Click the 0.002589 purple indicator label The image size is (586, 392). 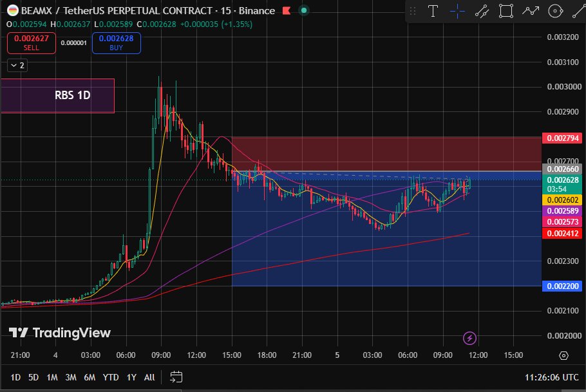(562, 210)
